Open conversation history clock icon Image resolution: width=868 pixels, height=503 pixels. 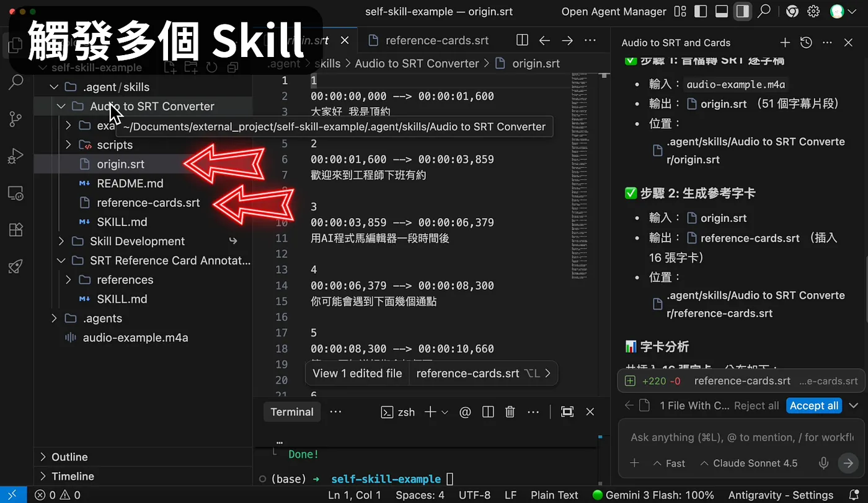(806, 43)
